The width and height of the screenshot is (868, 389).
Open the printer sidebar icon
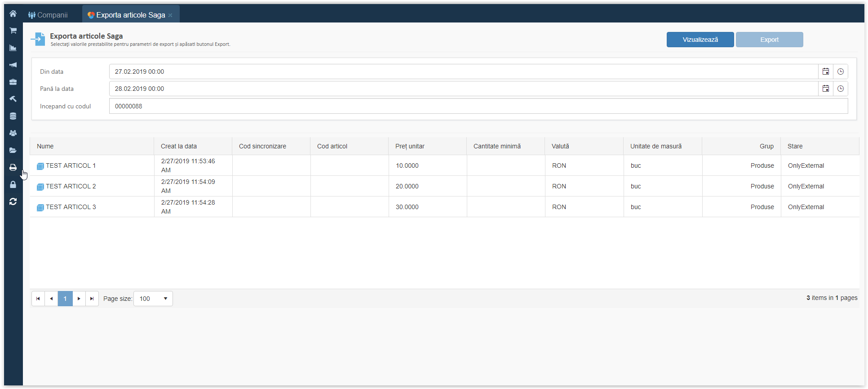13,167
